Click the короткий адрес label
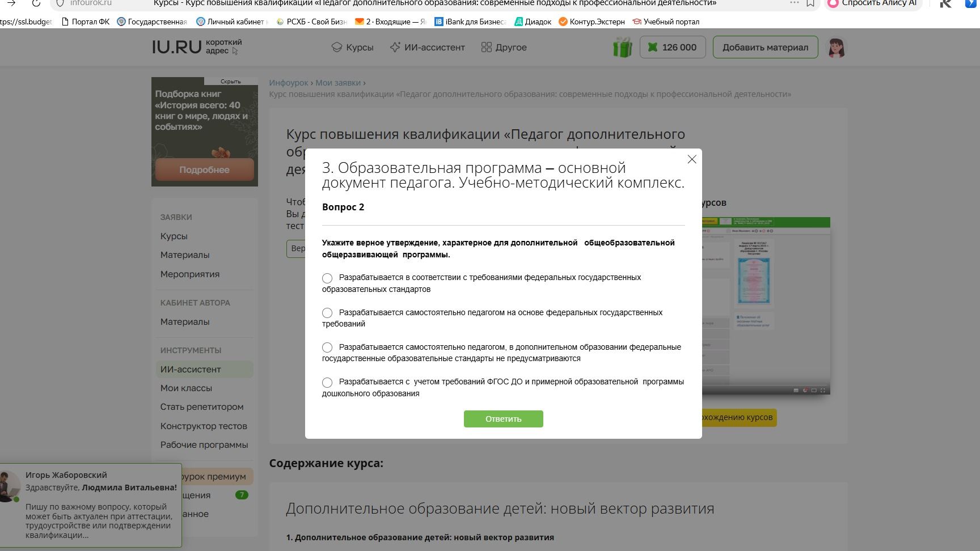The width and height of the screenshot is (980, 551). point(223,46)
